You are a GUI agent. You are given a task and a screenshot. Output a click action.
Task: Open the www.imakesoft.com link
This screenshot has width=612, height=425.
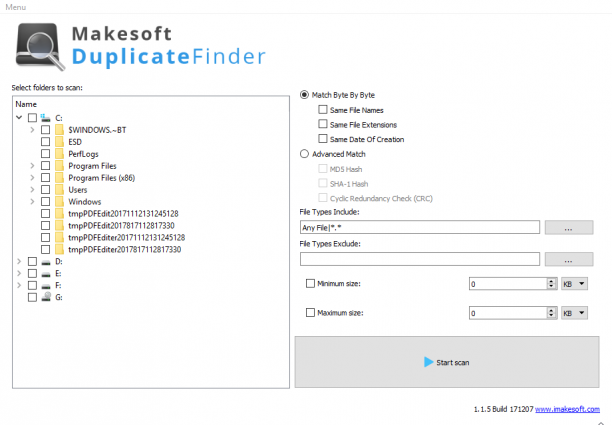coord(567,409)
